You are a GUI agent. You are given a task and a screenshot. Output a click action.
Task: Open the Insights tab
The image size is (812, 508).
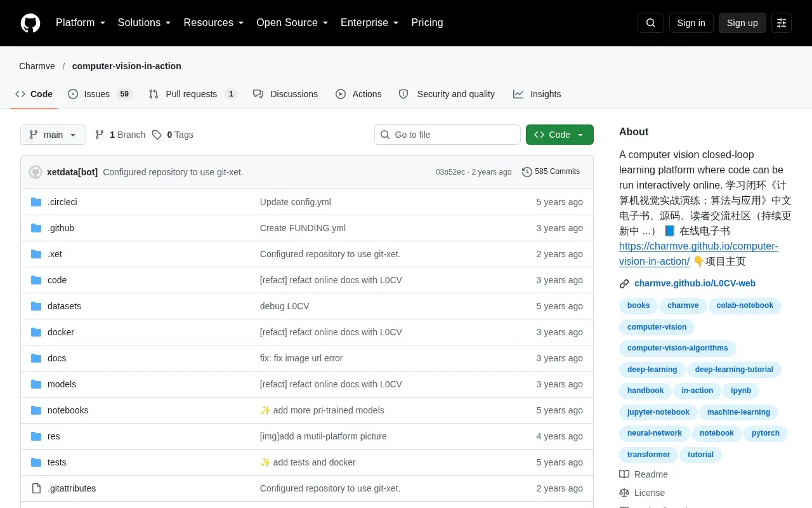537,94
